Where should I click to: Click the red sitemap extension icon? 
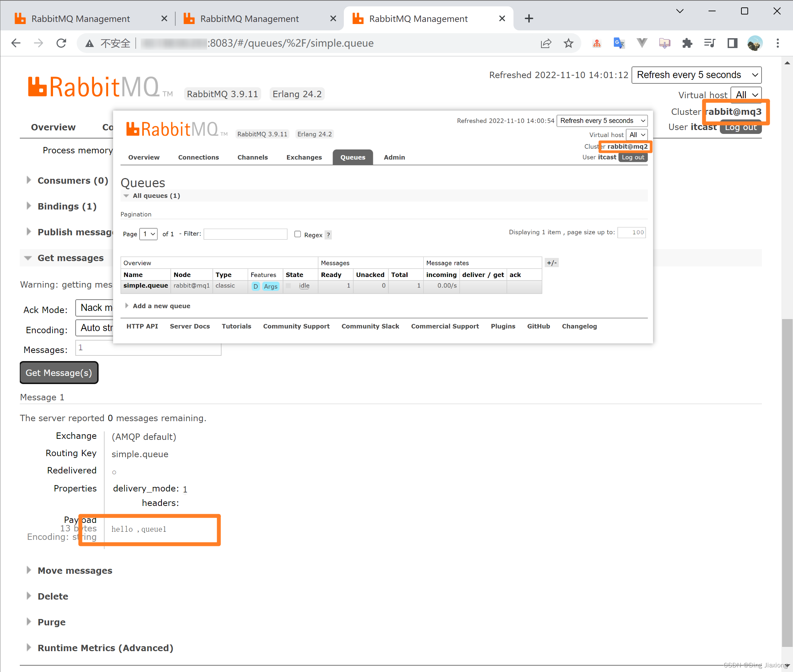pos(597,43)
